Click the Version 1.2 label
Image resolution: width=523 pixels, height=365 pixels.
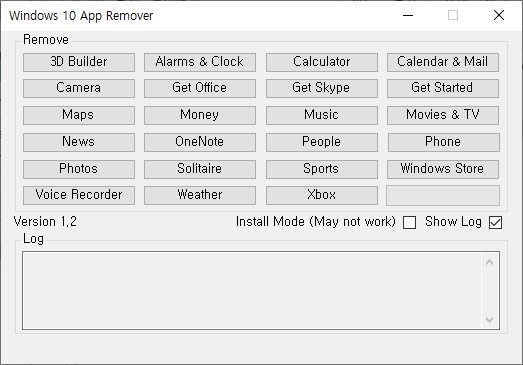click(45, 222)
